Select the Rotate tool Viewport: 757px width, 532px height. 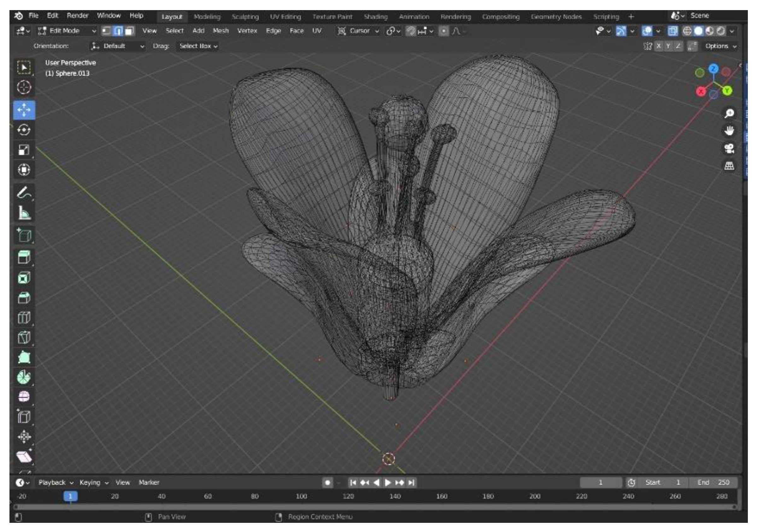[24, 130]
